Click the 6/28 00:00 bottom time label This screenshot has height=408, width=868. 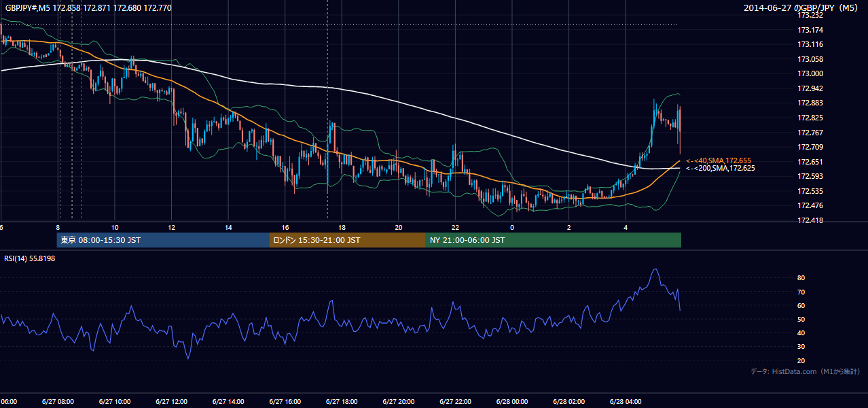tap(512, 402)
